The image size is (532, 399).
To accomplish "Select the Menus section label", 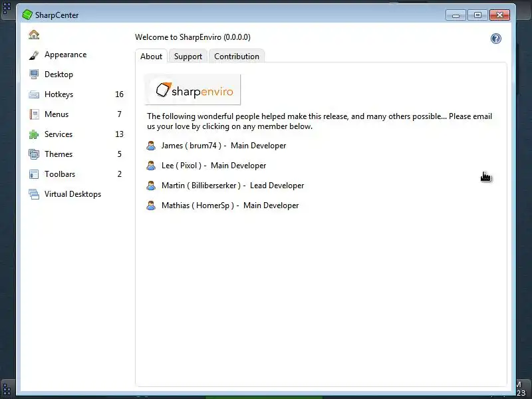I will coord(57,114).
